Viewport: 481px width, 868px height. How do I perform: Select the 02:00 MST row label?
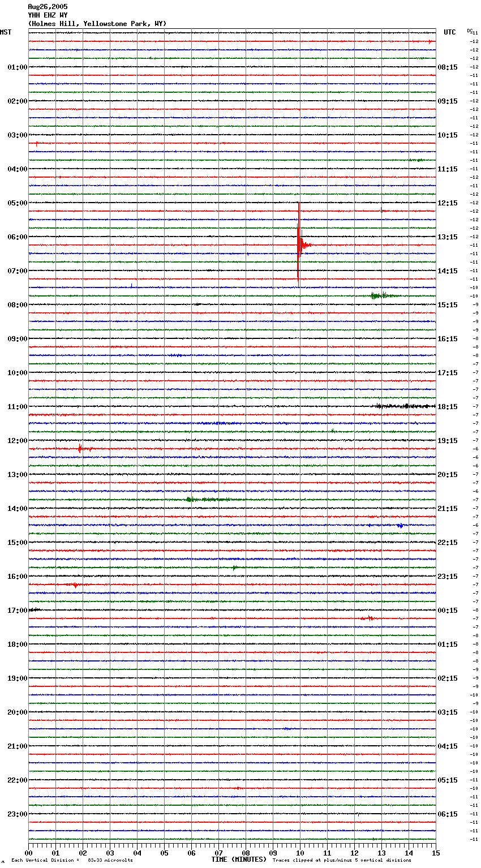(x=18, y=101)
